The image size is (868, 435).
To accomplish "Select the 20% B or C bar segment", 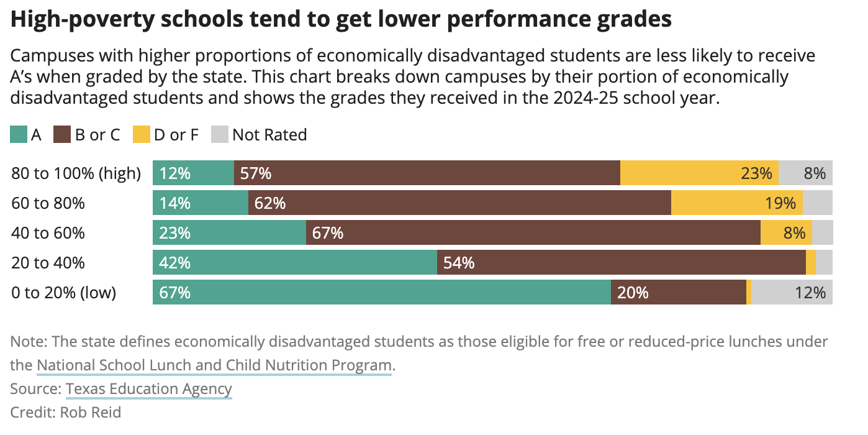I will coord(679,292).
